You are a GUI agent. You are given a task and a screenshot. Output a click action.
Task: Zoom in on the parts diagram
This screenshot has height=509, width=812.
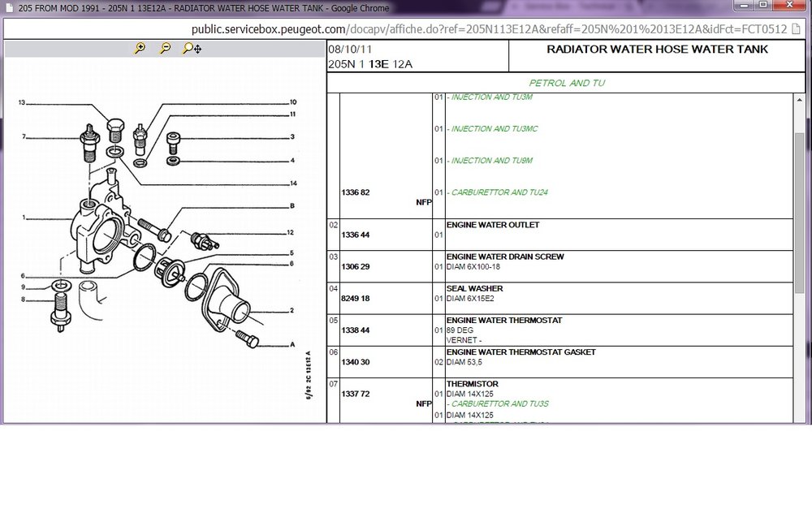(x=140, y=48)
